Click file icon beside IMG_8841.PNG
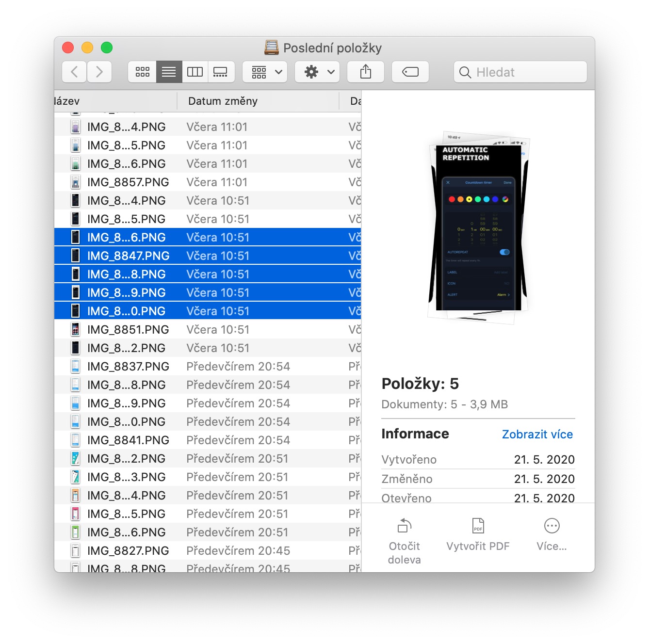This screenshot has width=649, height=644. 76,440
